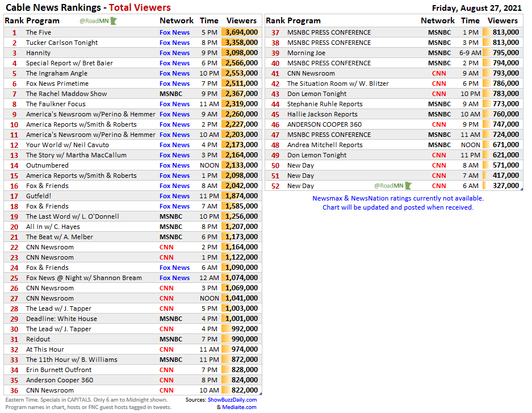This screenshot has width=532, height=413.
Task: Click 'The Story w/ Martha MacCallum'
Action: (76, 155)
